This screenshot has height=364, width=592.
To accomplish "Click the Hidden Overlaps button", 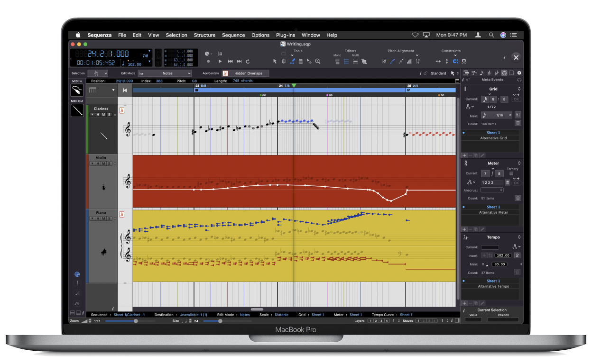I will pyautogui.click(x=245, y=73).
